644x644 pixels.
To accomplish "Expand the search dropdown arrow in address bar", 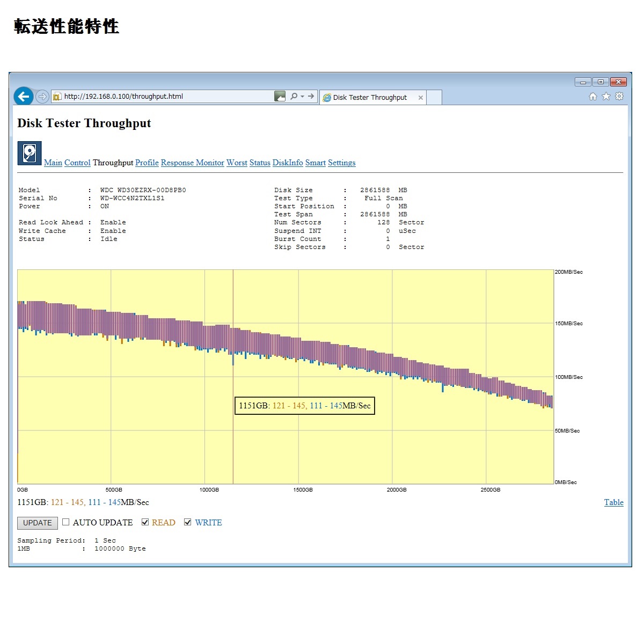I will (x=302, y=97).
